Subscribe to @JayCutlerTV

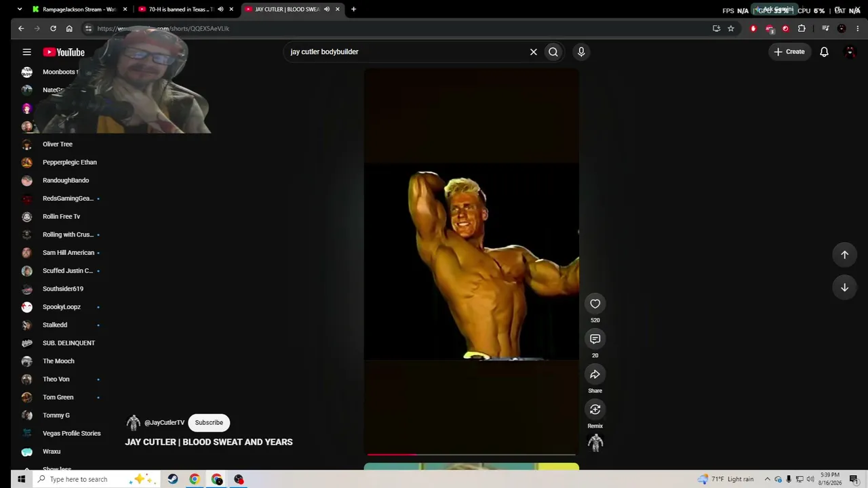coord(209,422)
